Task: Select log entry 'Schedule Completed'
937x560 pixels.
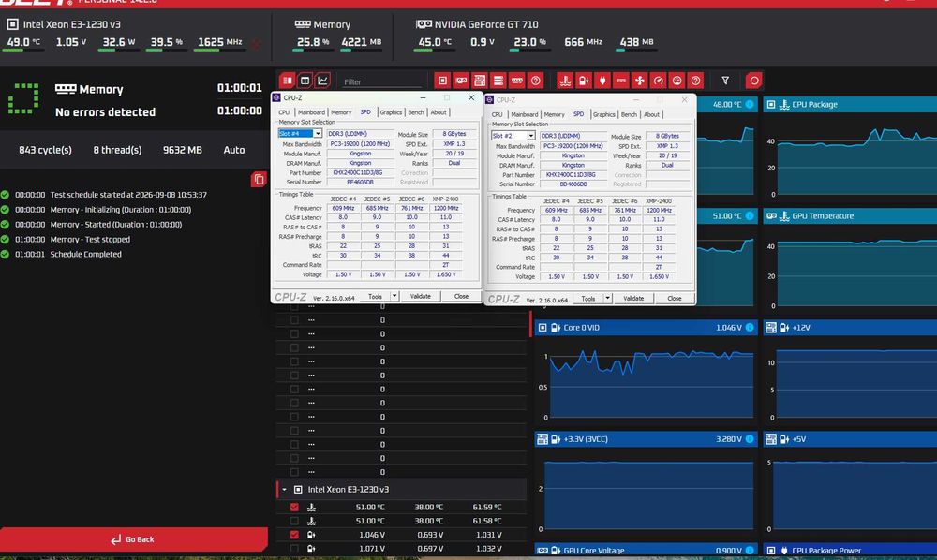Action: (86, 255)
